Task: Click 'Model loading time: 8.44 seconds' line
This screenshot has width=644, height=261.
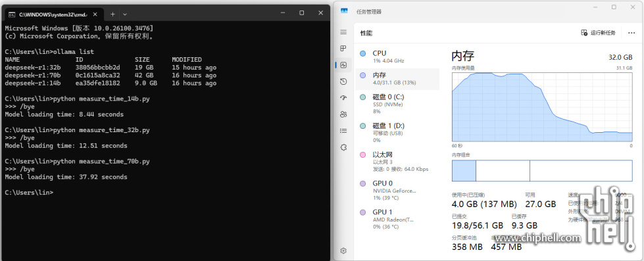Action: [x=64, y=114]
